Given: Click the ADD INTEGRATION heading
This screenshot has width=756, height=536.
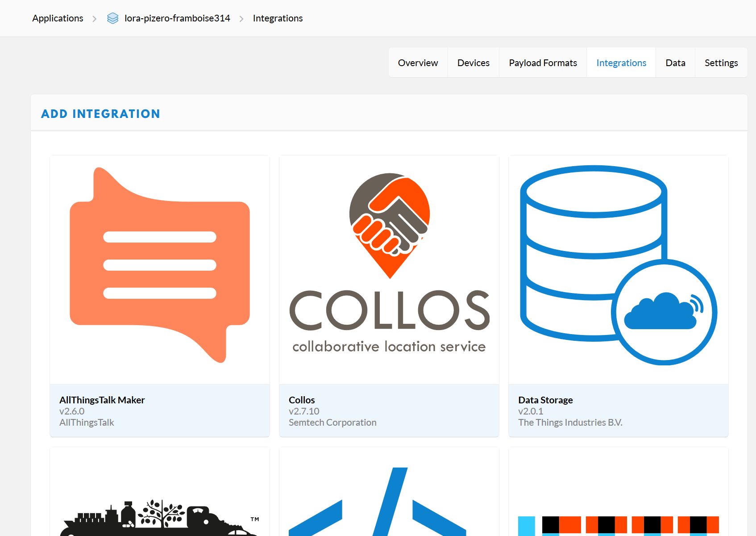Looking at the screenshot, I should point(100,113).
